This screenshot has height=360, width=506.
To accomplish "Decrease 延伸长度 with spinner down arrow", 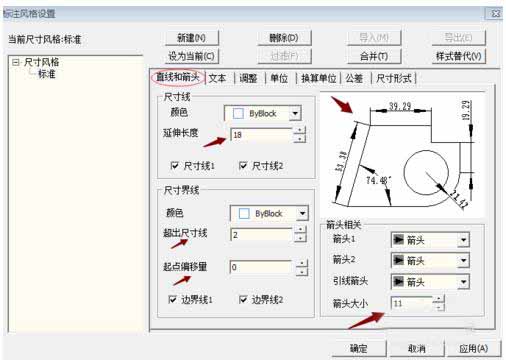I will click(300, 139).
